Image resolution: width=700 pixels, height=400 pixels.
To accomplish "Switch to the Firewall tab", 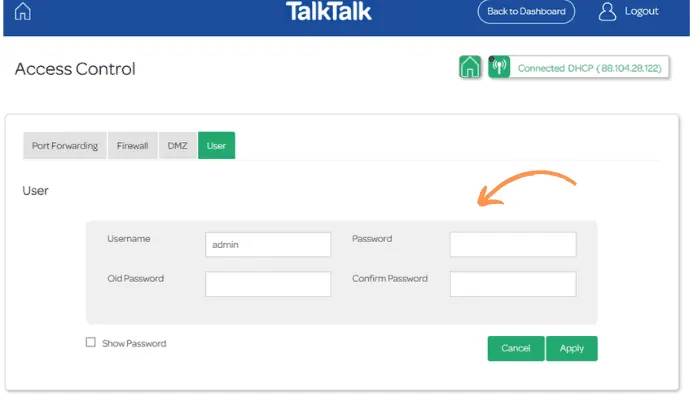I will click(133, 146).
